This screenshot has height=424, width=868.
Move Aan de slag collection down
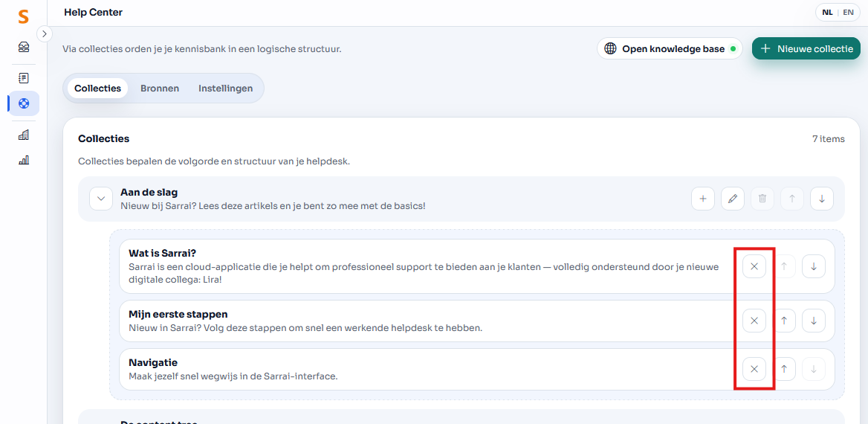tap(821, 199)
